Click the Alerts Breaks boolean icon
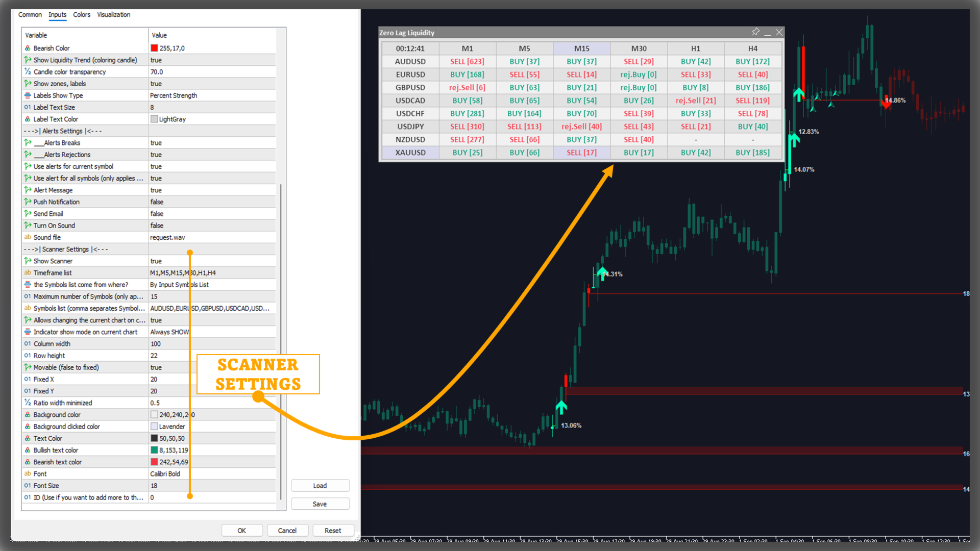The height and width of the screenshot is (551, 980). 28,142
